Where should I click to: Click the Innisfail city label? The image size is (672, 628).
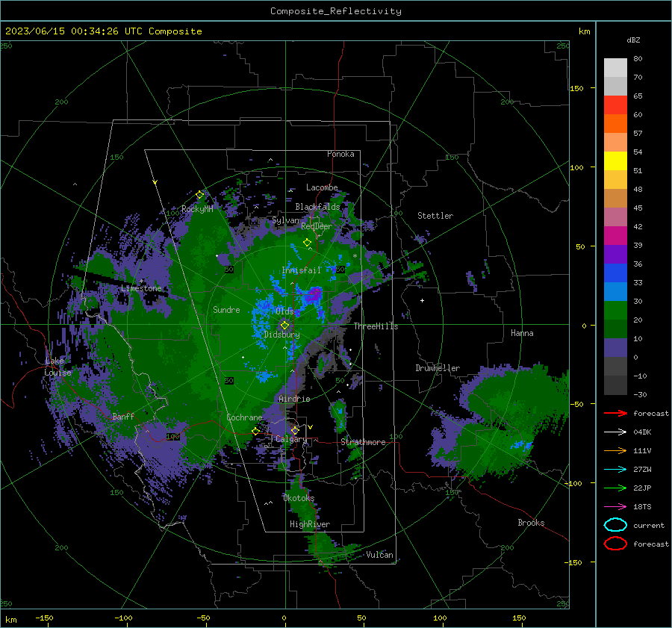point(301,270)
